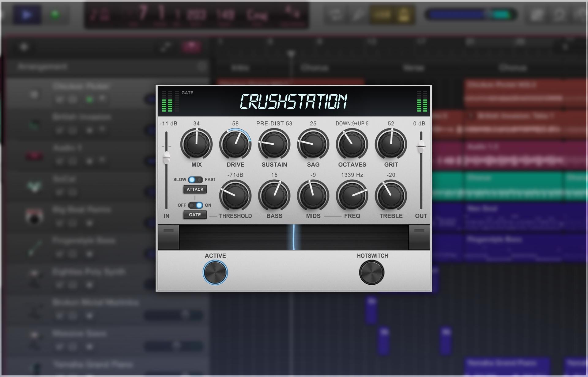Click the TREBLE knob
588x377 pixels.
pyautogui.click(x=391, y=196)
